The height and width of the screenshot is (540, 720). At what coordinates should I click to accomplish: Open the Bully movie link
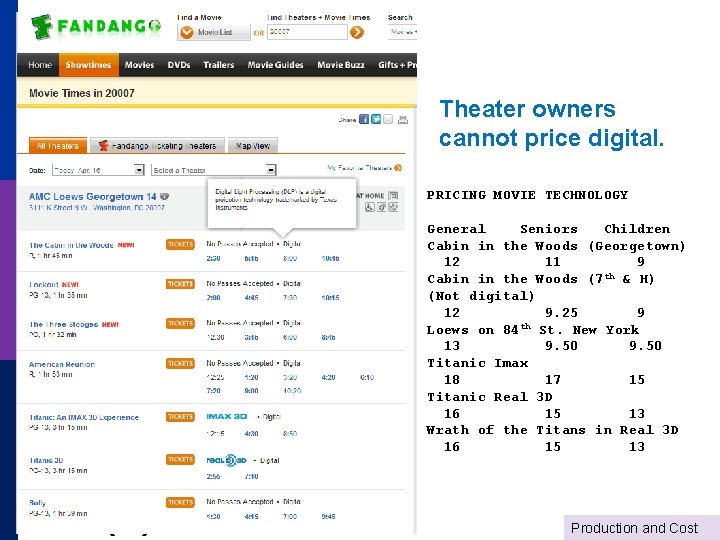click(37, 503)
